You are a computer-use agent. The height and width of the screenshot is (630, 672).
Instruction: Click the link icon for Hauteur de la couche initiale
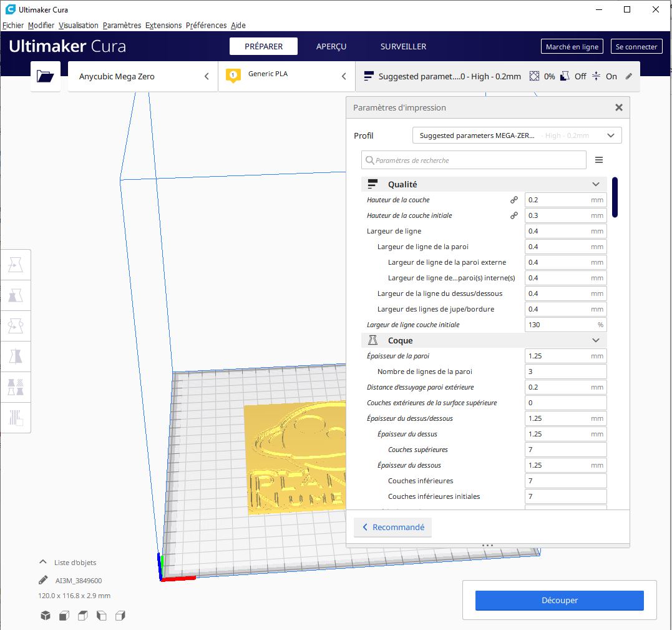coord(514,215)
